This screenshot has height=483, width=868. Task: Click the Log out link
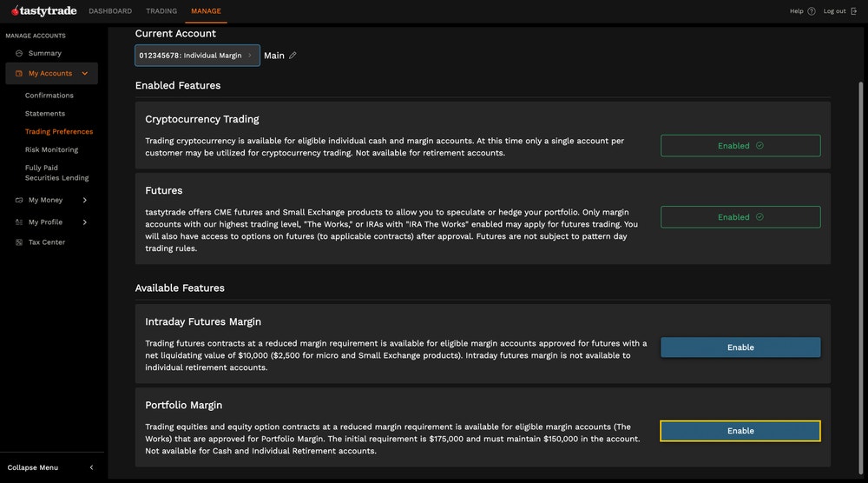click(x=834, y=11)
